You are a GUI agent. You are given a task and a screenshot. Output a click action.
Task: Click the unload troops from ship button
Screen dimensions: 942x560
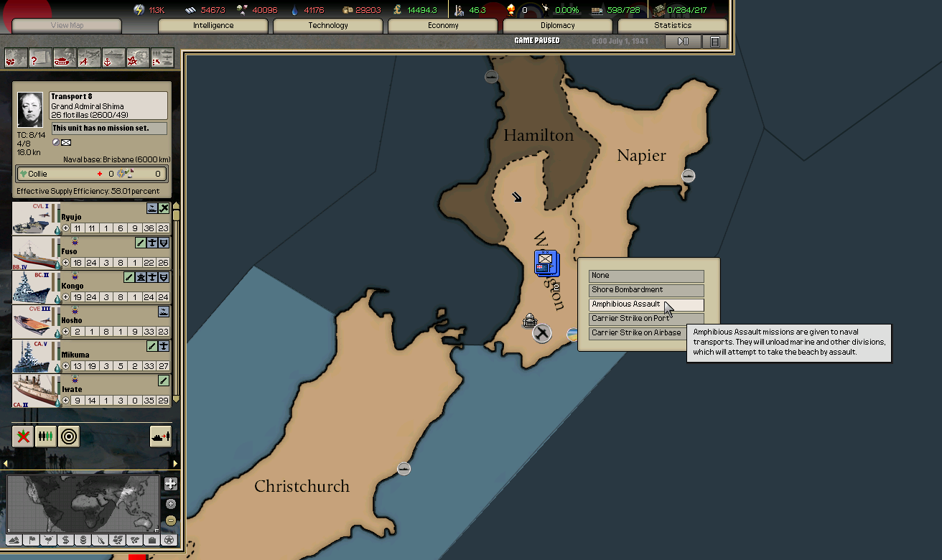160,436
